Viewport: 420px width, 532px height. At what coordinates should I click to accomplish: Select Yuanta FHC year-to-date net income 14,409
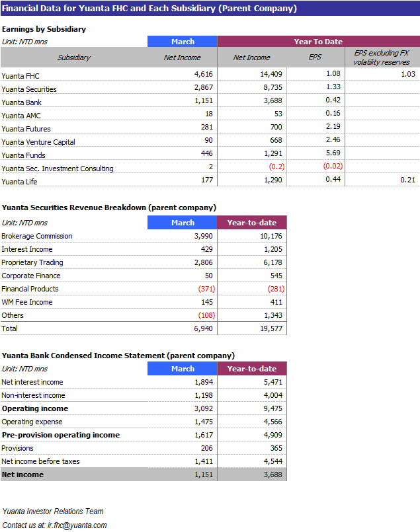click(x=271, y=74)
